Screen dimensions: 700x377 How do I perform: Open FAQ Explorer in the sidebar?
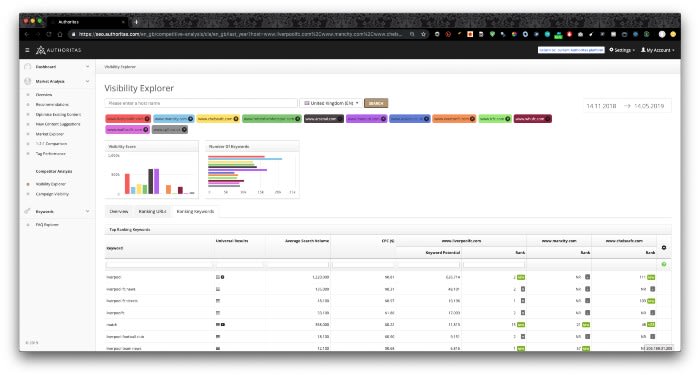(x=47, y=225)
